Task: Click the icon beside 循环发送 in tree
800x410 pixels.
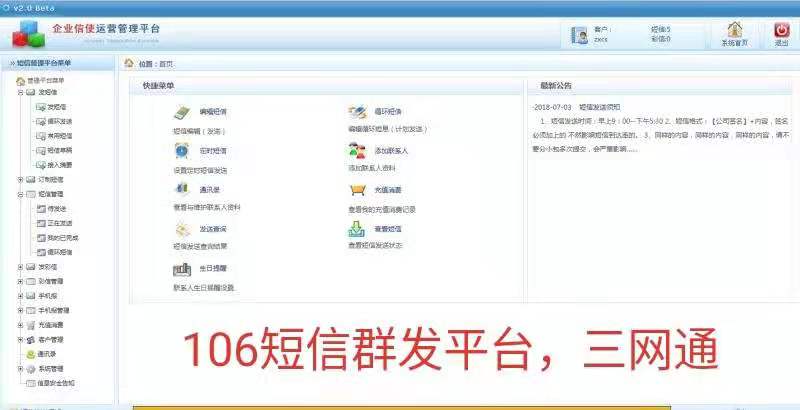Action: (41, 122)
